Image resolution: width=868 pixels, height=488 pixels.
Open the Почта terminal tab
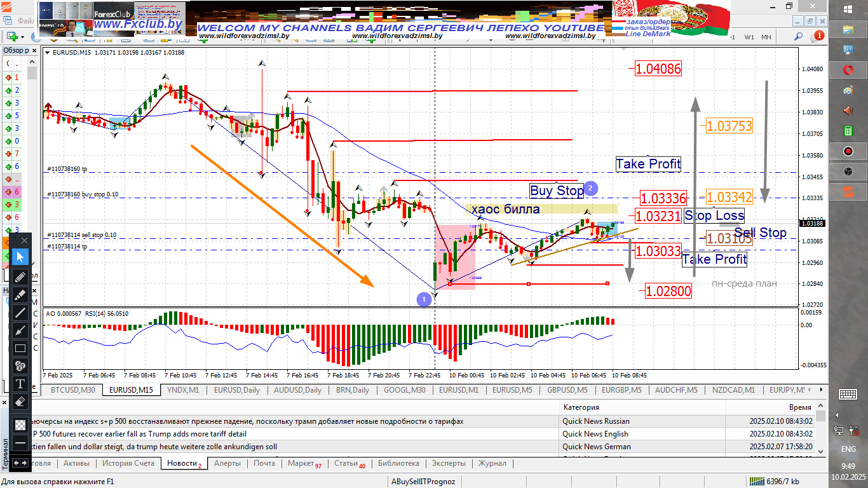pyautogui.click(x=264, y=463)
